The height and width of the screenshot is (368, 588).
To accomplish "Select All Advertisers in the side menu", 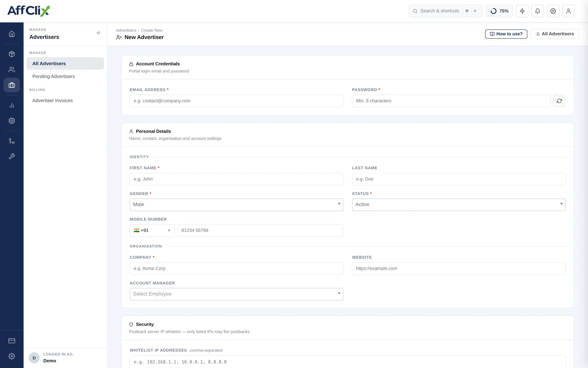I will [x=65, y=64].
